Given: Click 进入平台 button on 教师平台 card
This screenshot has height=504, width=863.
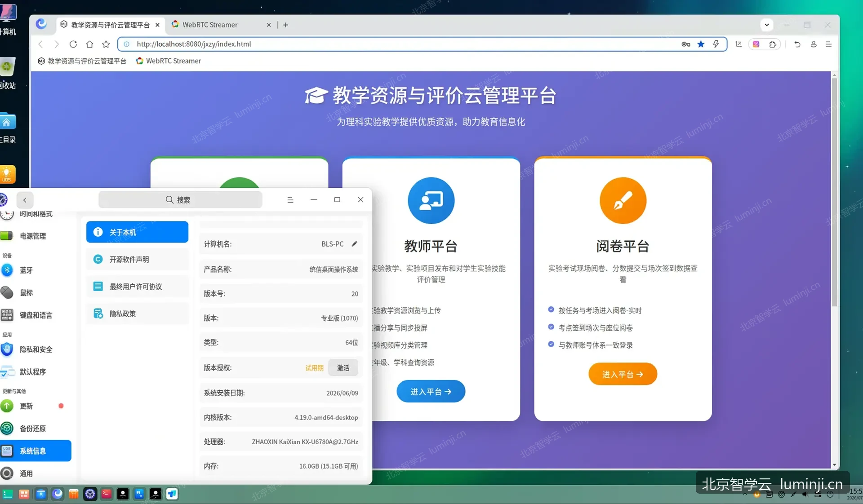Looking at the screenshot, I should tap(431, 392).
